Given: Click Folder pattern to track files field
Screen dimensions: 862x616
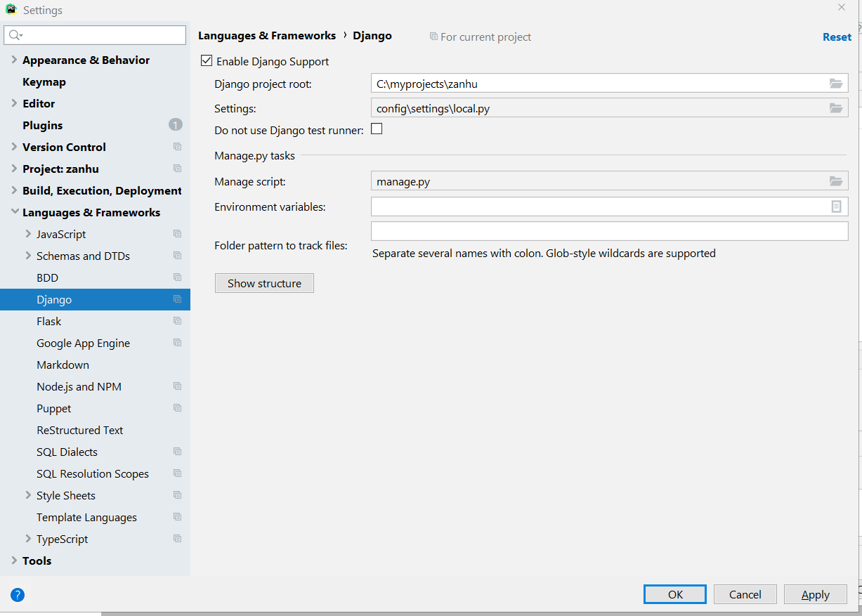Looking at the screenshot, I should 609,231.
